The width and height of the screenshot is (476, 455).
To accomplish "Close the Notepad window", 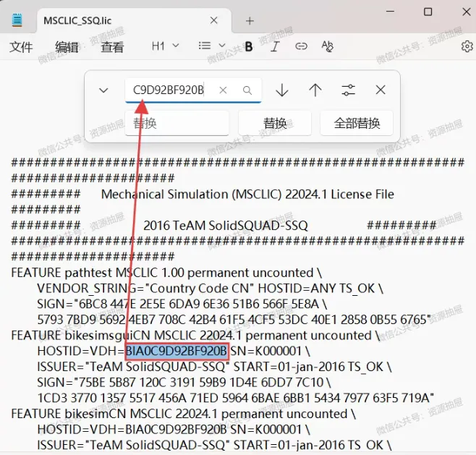I will coord(467,12).
